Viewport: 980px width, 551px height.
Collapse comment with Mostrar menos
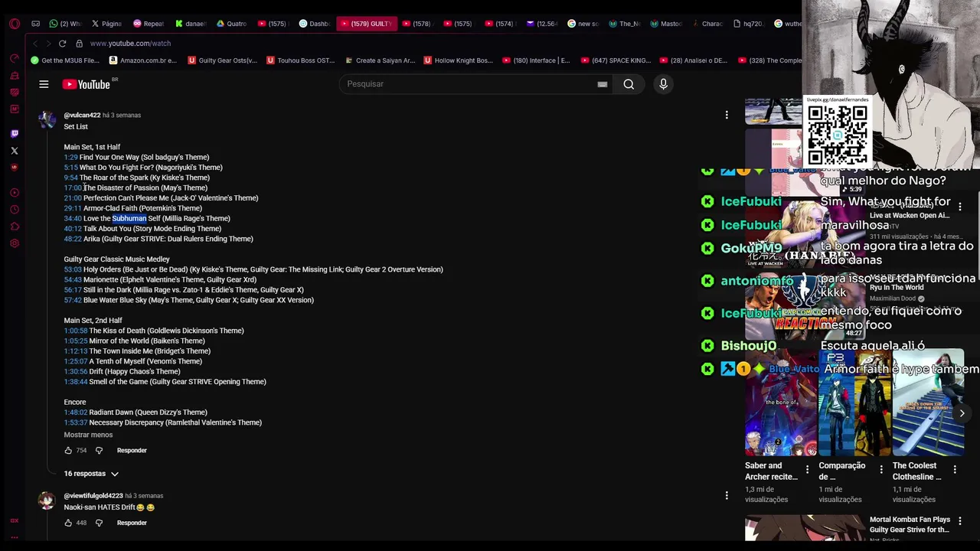[x=88, y=435]
